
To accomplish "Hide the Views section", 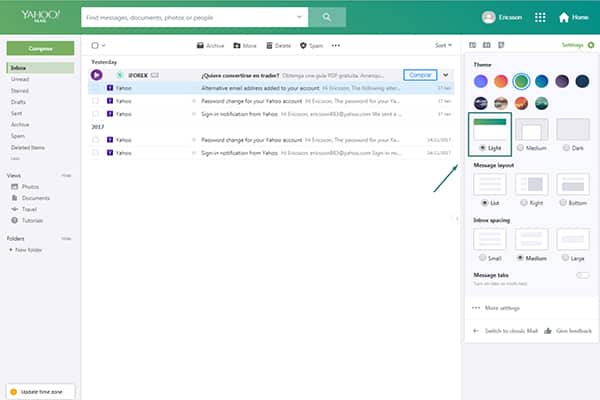I will (66, 175).
